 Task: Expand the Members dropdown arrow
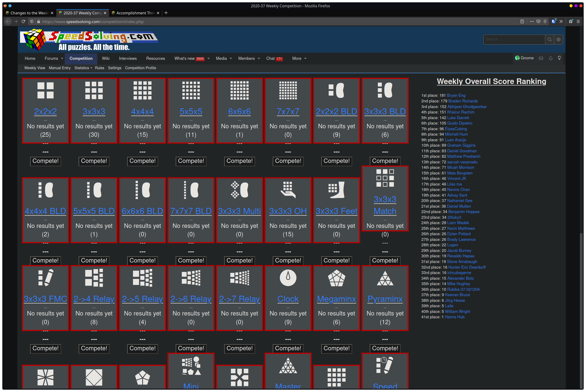pos(259,58)
